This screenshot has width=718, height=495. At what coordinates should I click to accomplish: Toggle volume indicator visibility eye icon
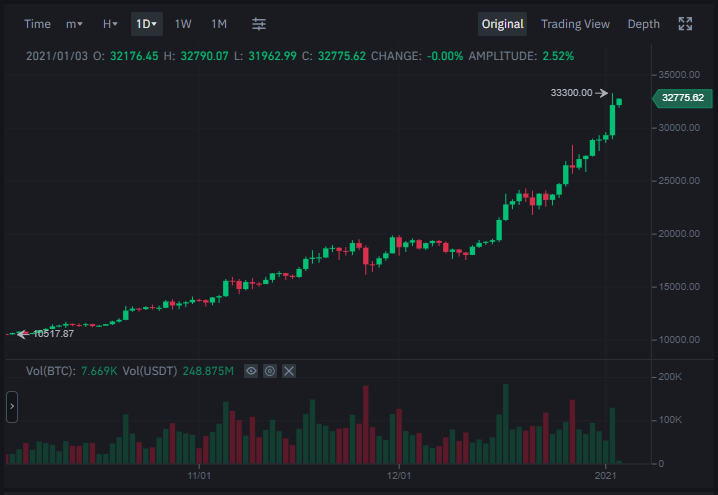(x=251, y=371)
